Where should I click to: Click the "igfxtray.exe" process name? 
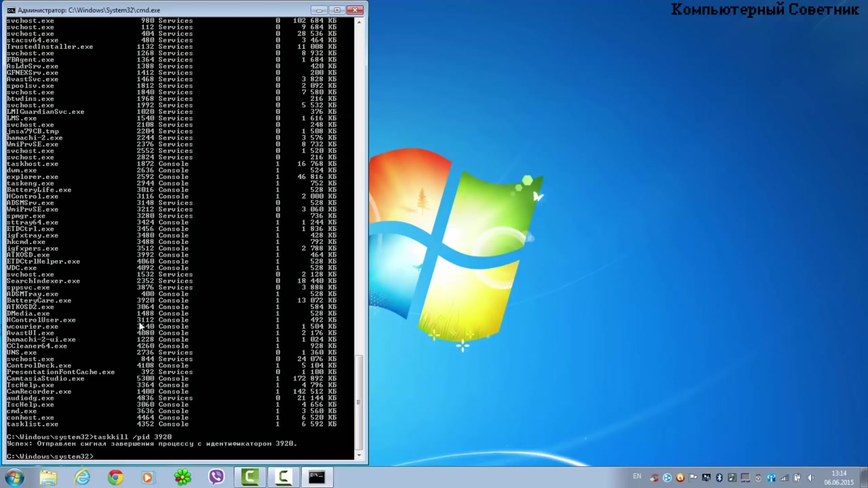(x=32, y=236)
